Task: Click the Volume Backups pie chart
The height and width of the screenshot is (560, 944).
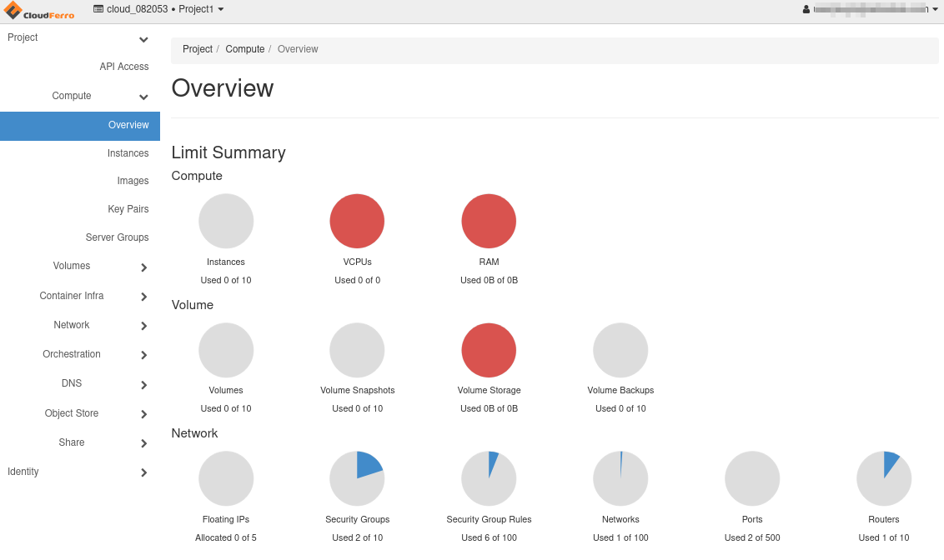Action: (x=620, y=350)
